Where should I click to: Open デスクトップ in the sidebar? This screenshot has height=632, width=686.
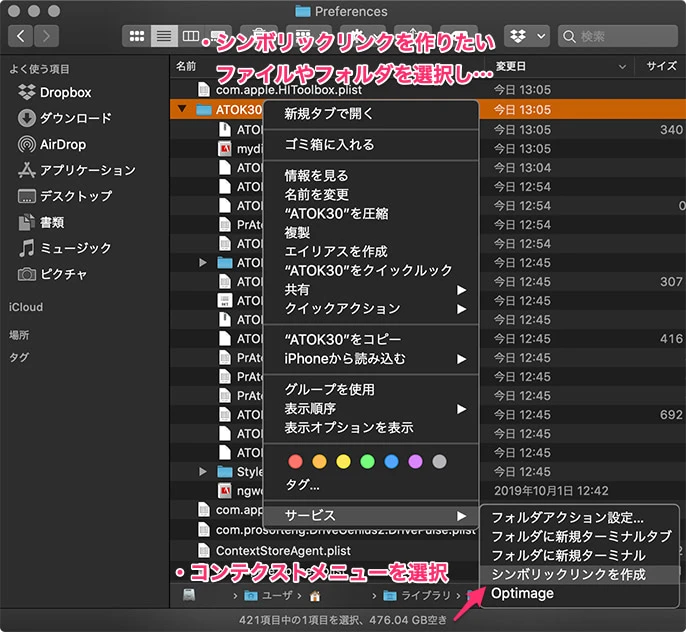click(x=65, y=196)
